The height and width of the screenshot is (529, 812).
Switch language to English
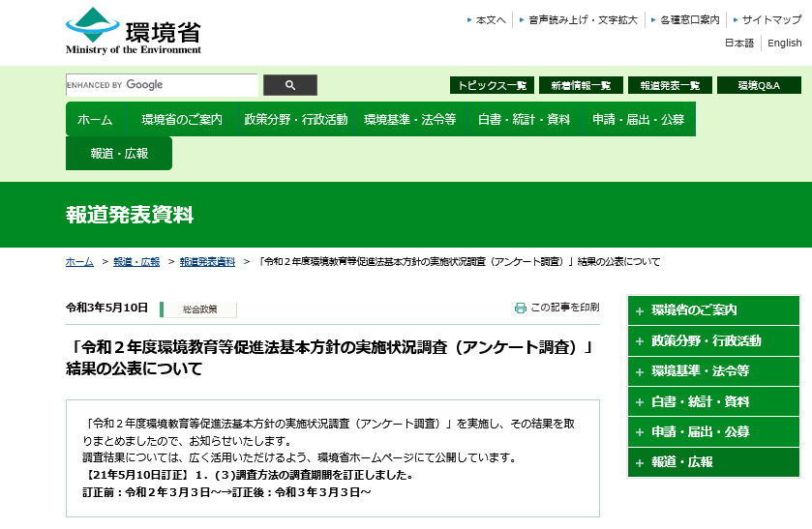[784, 44]
